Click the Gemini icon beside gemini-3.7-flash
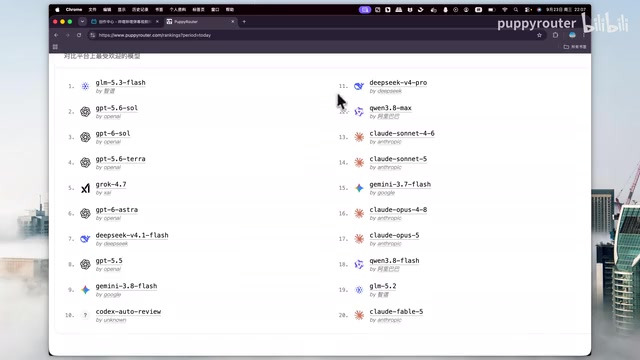The image size is (640, 360). 359,188
